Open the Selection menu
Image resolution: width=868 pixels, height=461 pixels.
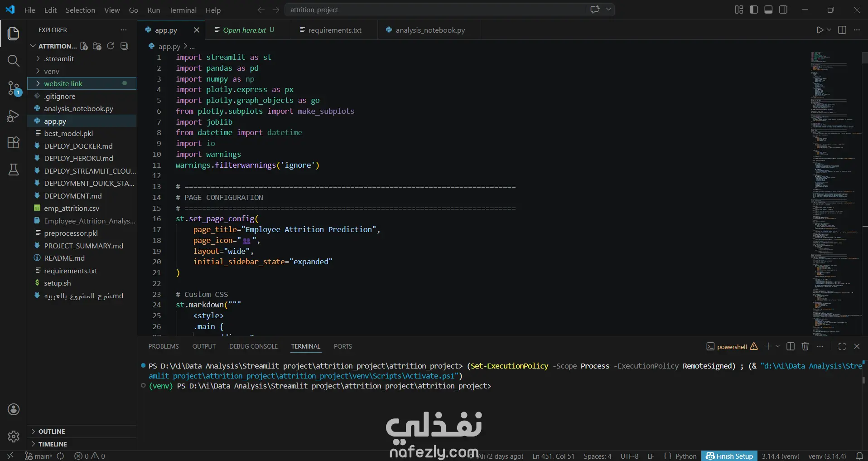point(80,10)
